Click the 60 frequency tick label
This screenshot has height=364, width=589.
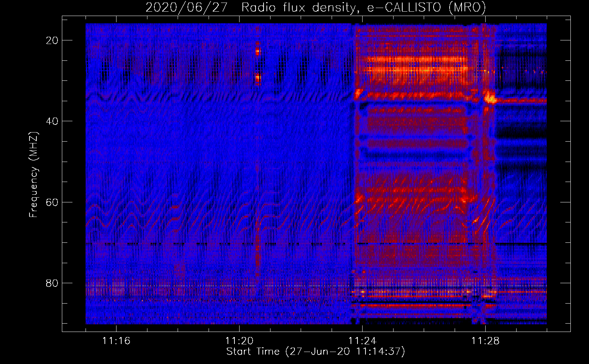click(x=52, y=202)
